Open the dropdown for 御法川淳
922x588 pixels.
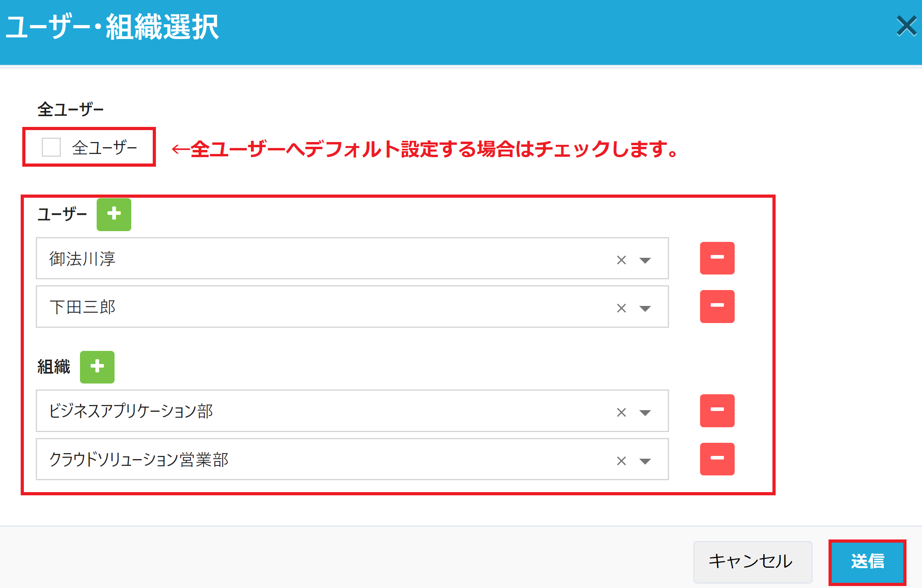point(645,261)
